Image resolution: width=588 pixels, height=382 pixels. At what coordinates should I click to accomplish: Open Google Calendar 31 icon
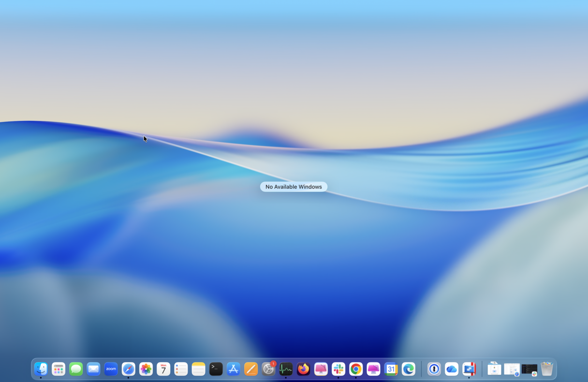coord(391,369)
